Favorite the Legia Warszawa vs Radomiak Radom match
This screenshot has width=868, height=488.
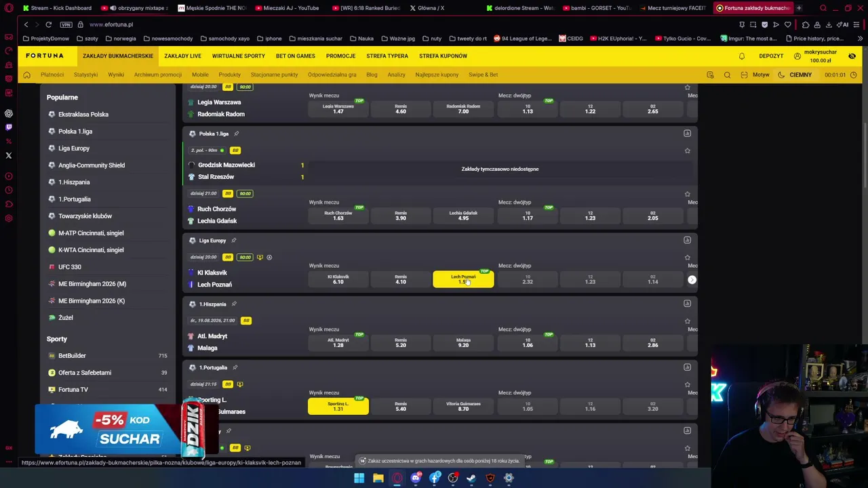[x=688, y=87]
